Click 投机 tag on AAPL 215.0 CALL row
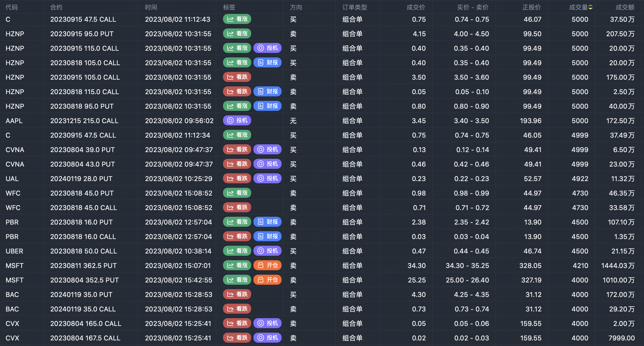The width and height of the screenshot is (644, 346). 237,121
